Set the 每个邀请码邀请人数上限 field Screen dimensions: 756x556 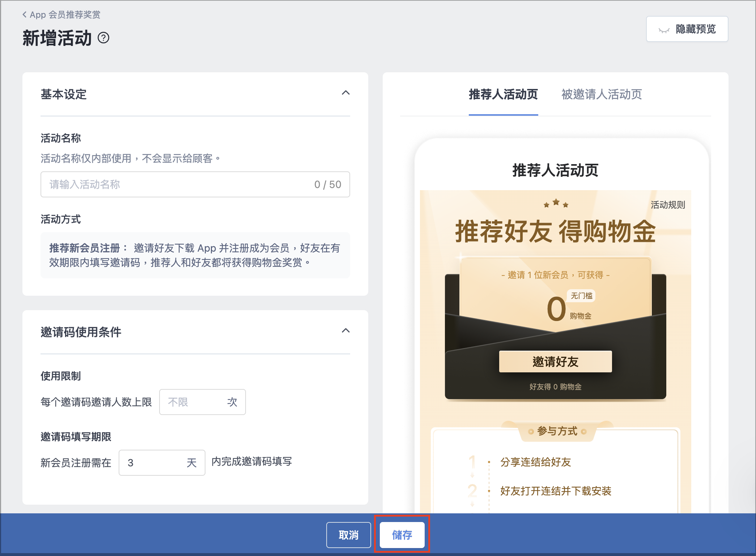[x=203, y=402]
